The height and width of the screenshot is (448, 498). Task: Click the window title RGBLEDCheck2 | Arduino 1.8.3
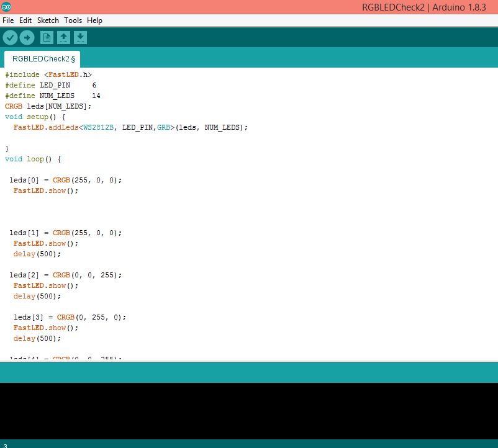(x=424, y=7)
